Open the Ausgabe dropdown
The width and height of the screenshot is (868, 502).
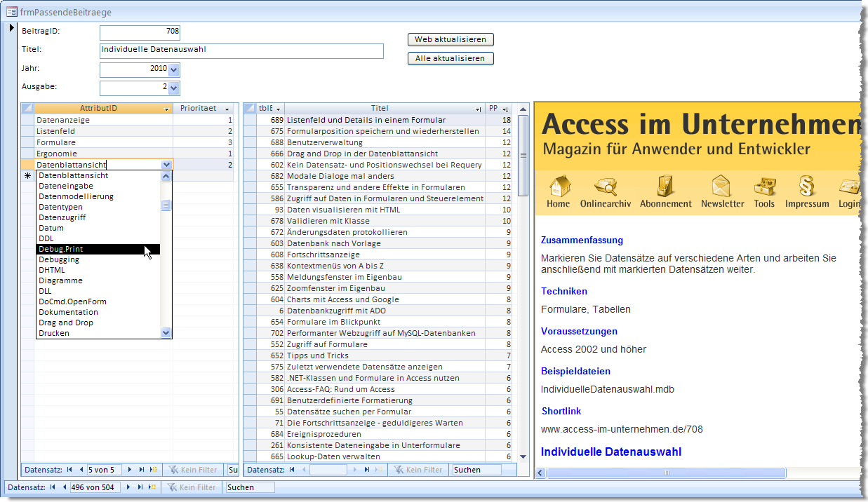click(174, 88)
